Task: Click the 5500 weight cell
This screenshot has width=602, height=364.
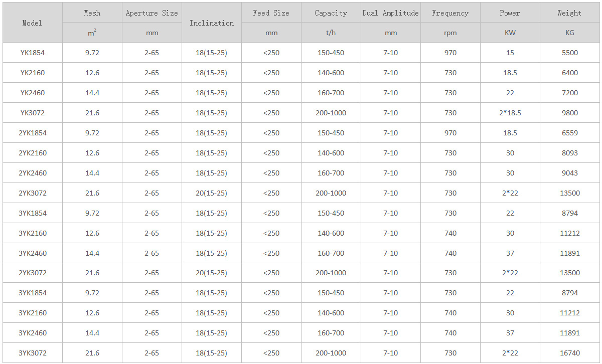Action: click(569, 53)
